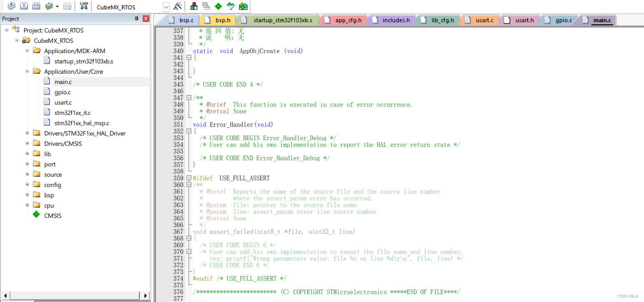Click the Project panel scroll-right arrow
The image size is (644, 302).
146,295
